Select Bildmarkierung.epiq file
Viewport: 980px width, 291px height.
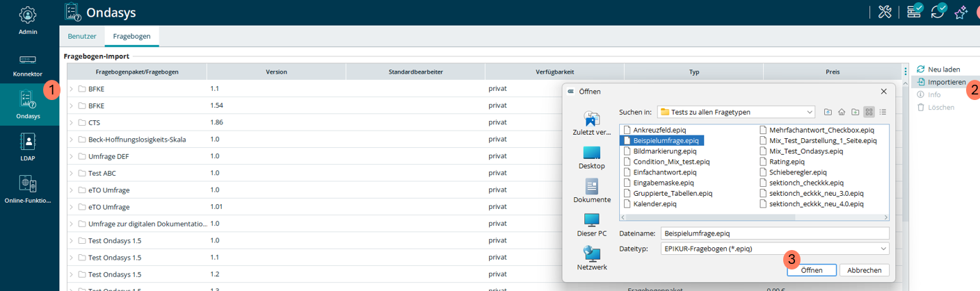tap(659, 151)
